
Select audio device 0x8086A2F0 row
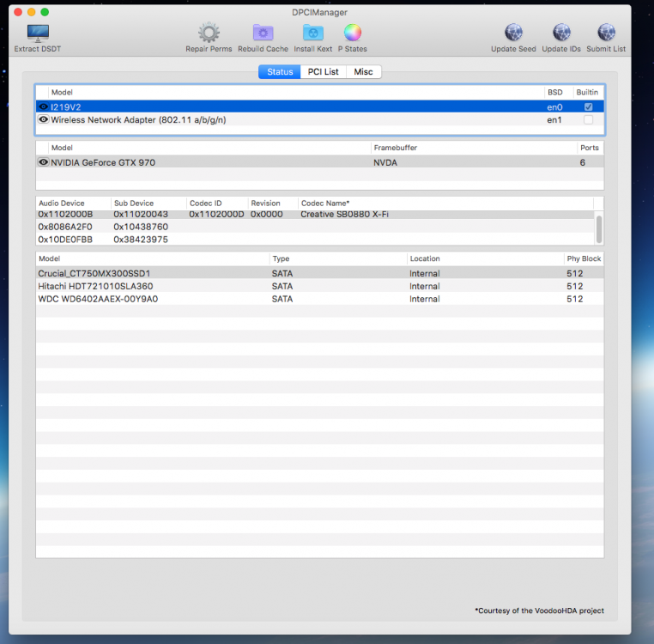click(x=315, y=227)
